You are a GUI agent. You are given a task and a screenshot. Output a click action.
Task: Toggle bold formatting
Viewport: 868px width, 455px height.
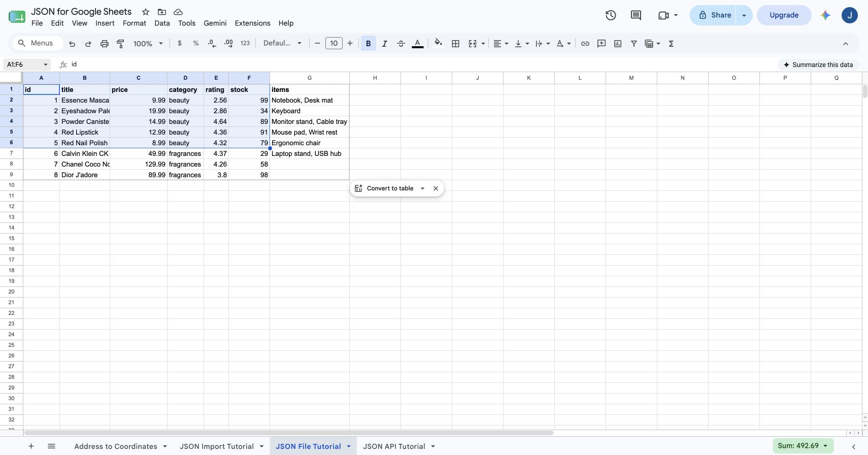click(369, 44)
